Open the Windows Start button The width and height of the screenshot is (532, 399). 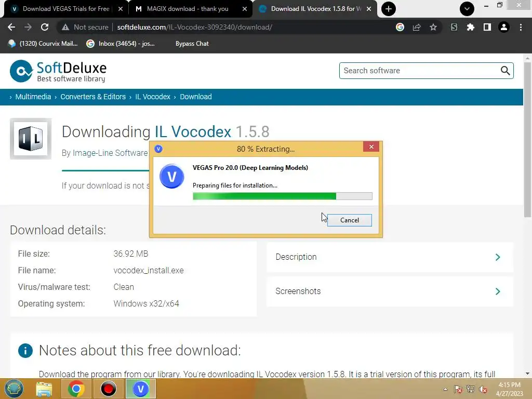(14, 389)
